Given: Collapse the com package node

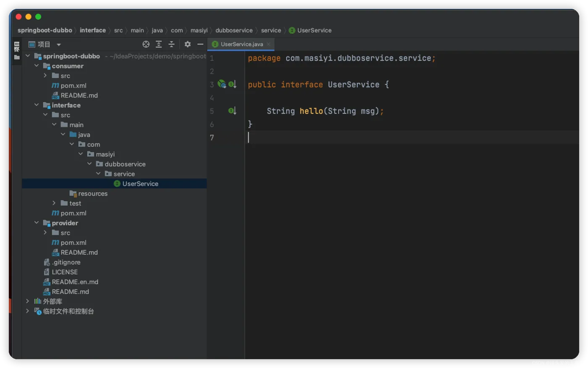Looking at the screenshot, I should (x=72, y=144).
